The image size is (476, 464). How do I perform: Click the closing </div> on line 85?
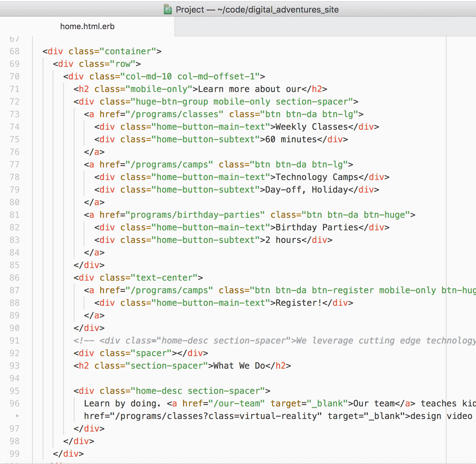89,265
